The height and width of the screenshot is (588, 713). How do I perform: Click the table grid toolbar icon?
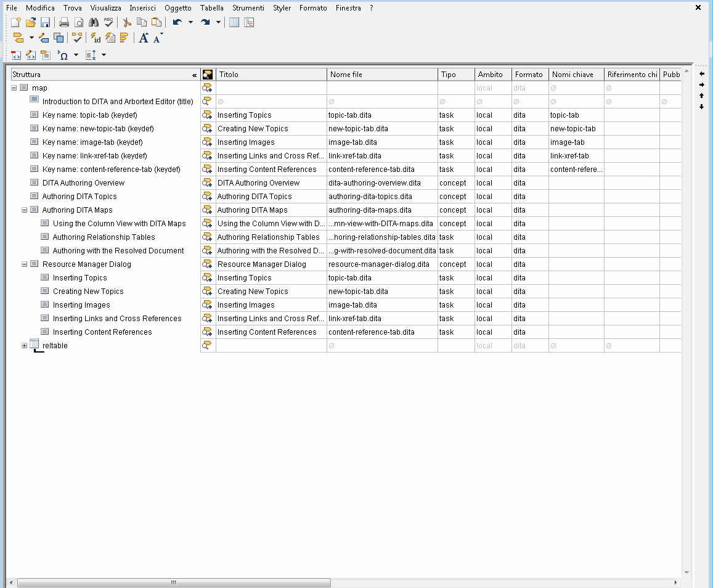(234, 22)
